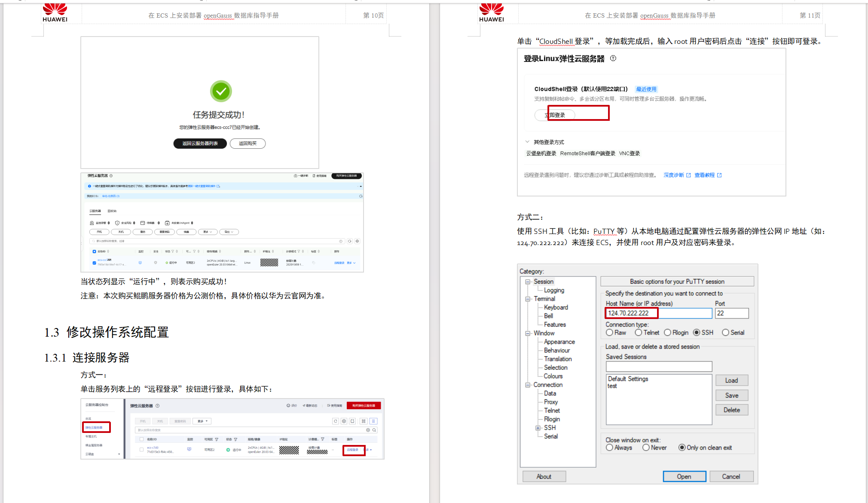Select Colours in the PuTTY category tree

553,376
